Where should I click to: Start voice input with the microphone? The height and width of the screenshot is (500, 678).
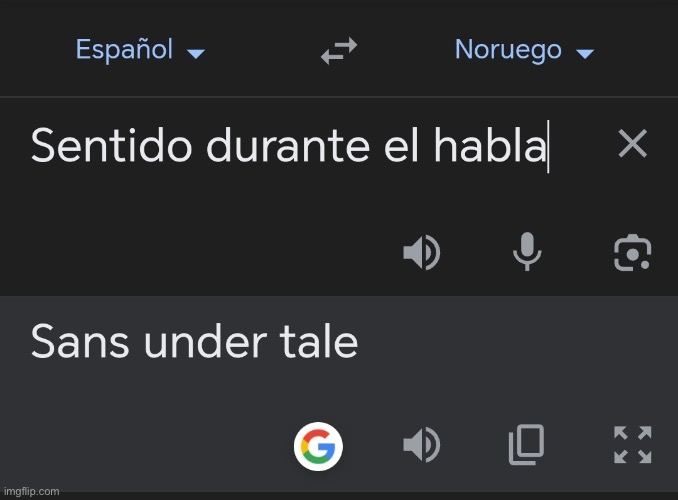[x=527, y=252]
